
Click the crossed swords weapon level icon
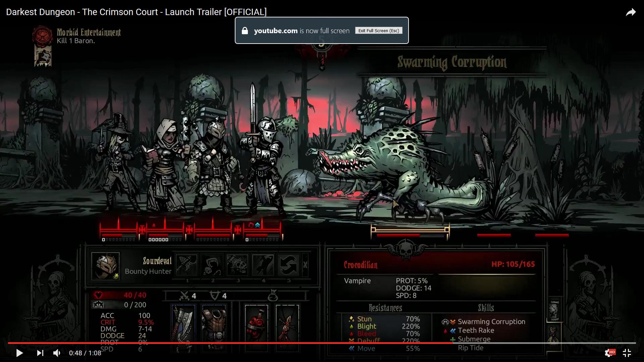pyautogui.click(x=184, y=296)
